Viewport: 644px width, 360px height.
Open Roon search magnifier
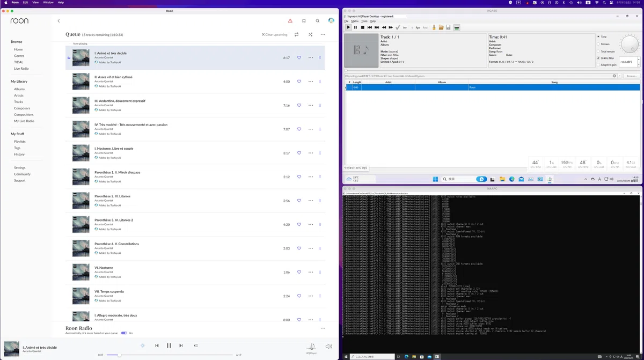point(318,21)
